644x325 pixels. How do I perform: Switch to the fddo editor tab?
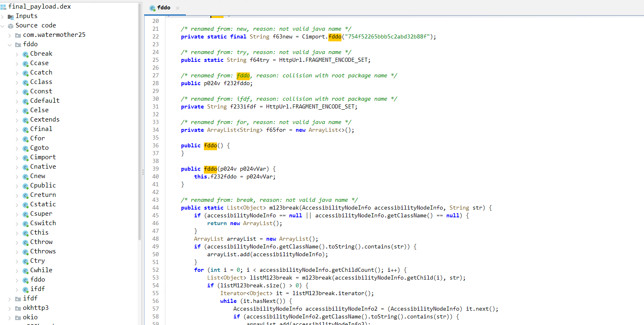(x=163, y=8)
